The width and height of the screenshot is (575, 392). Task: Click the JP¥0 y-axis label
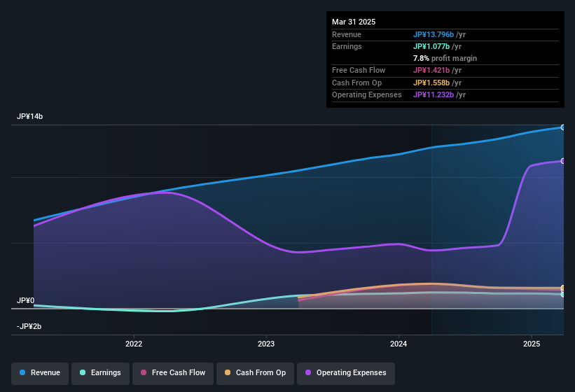26,301
